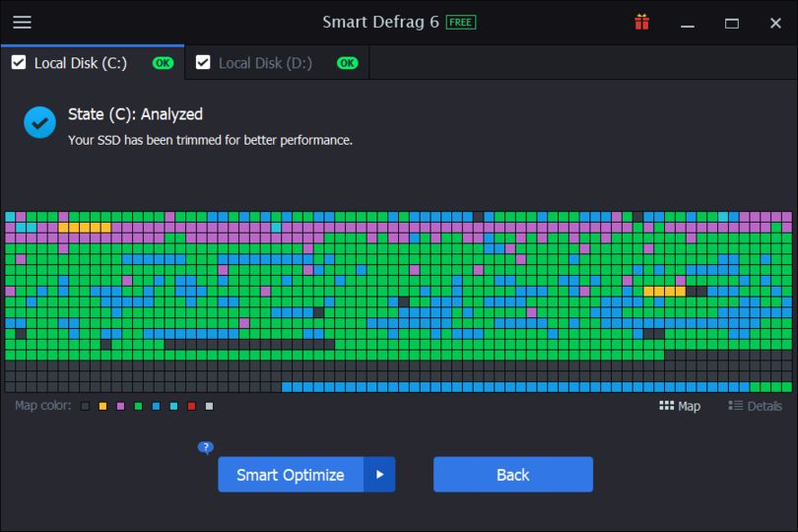Click the Back button
The width and height of the screenshot is (798, 532).
pyautogui.click(x=513, y=475)
